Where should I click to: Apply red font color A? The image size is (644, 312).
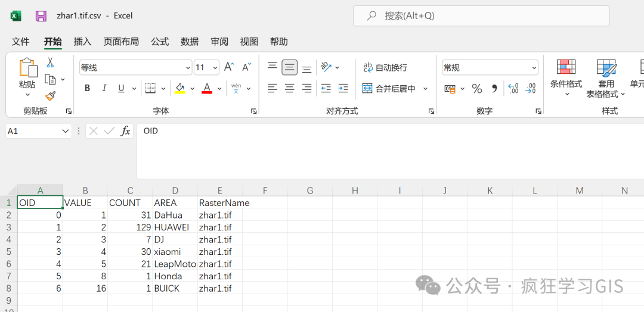coord(207,88)
